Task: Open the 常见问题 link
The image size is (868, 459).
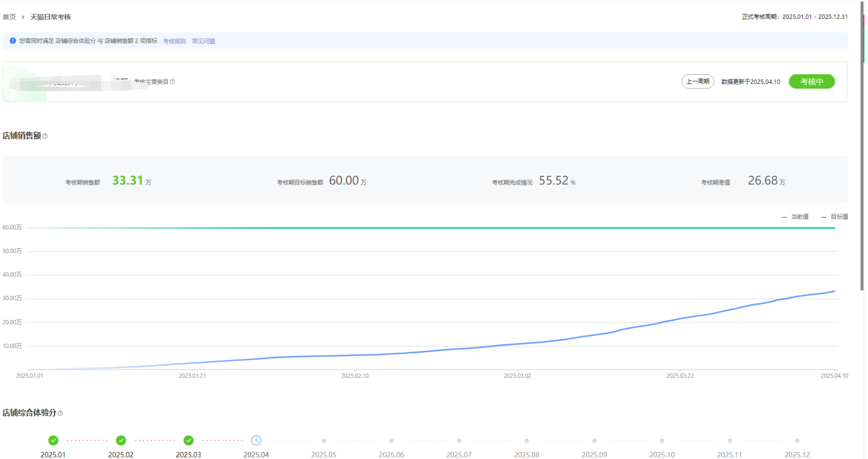Action: (x=203, y=41)
